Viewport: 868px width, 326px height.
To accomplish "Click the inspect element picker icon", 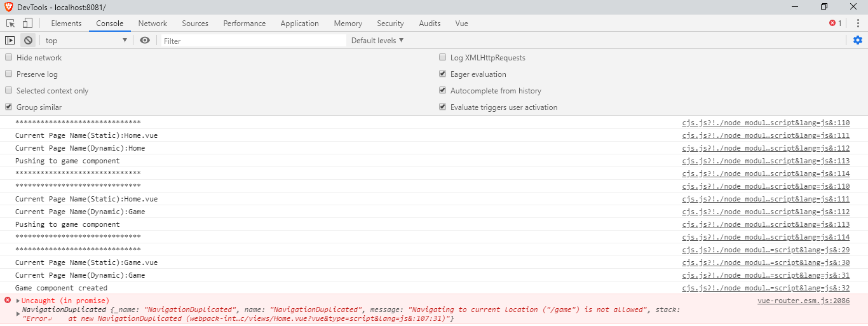I will [x=11, y=24].
